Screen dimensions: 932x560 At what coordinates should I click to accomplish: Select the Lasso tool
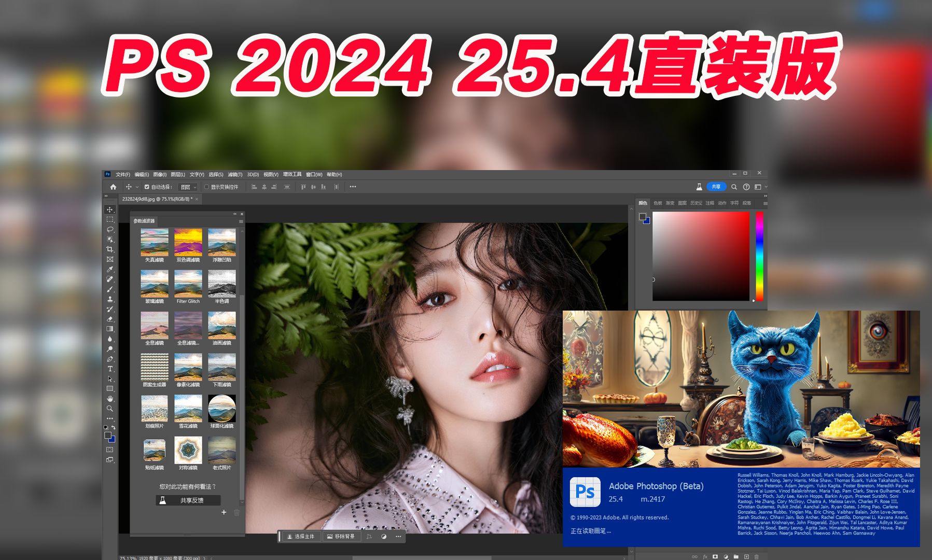(110, 230)
